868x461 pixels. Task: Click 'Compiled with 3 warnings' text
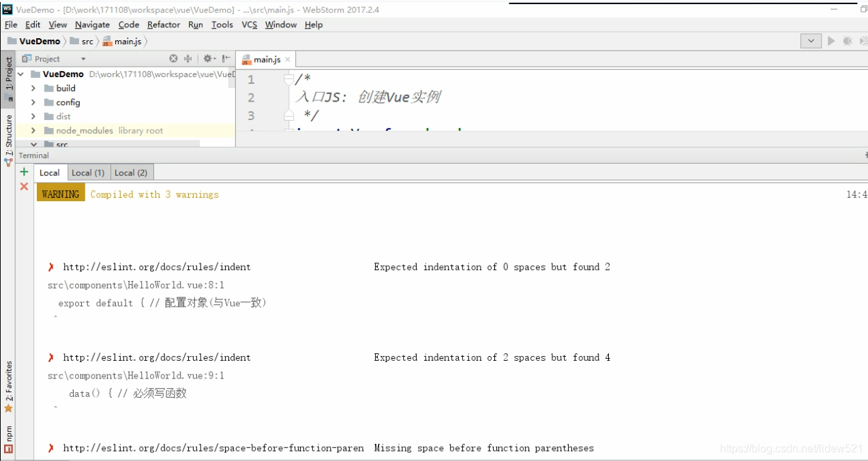155,194
